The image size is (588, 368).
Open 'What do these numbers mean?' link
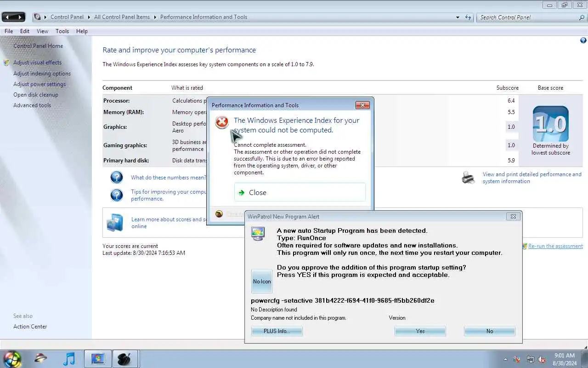coord(169,178)
